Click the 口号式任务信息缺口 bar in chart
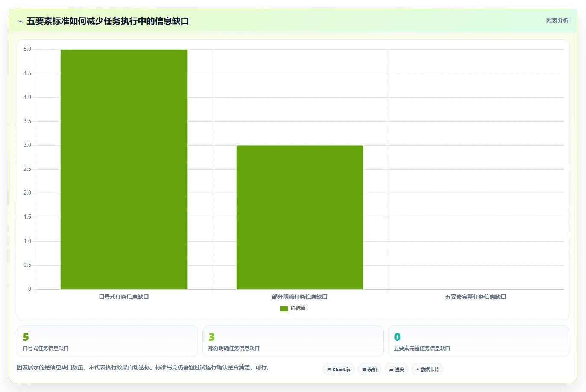Image resolution: width=586 pixels, height=392 pixels. click(x=124, y=169)
